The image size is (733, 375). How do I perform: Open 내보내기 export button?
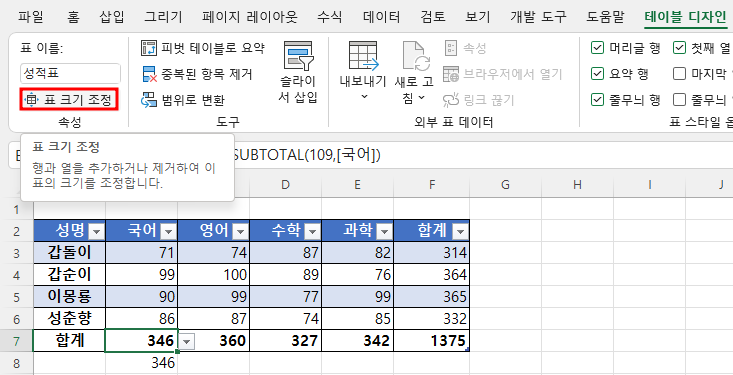click(x=363, y=71)
